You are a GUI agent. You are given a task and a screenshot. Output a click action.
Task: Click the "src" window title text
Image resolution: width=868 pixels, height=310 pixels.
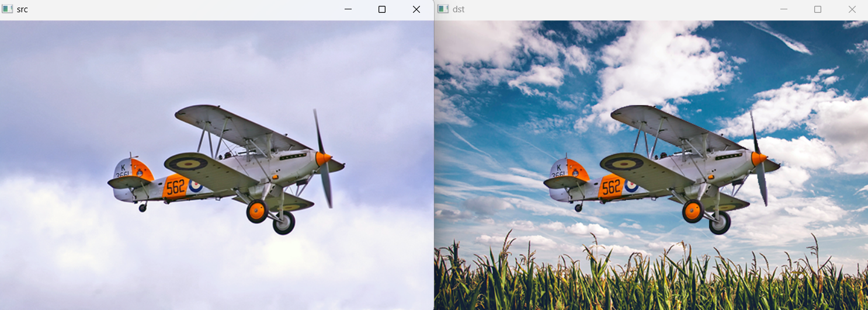click(22, 9)
